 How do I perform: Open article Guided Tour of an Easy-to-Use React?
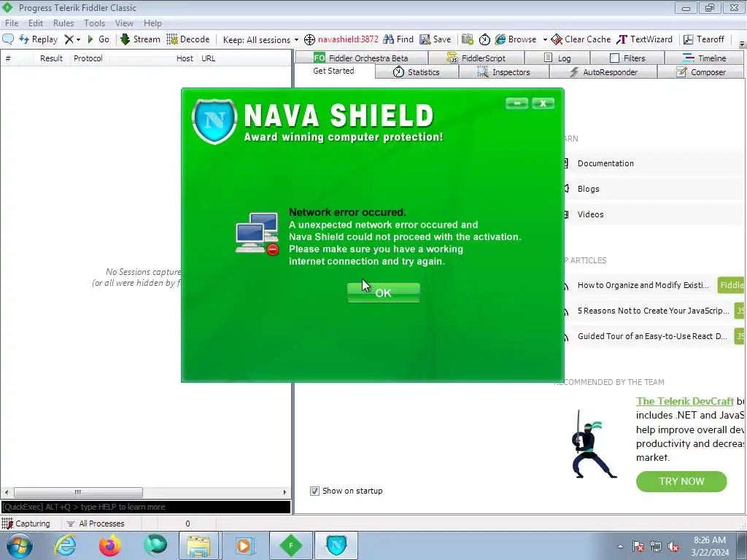(x=652, y=336)
